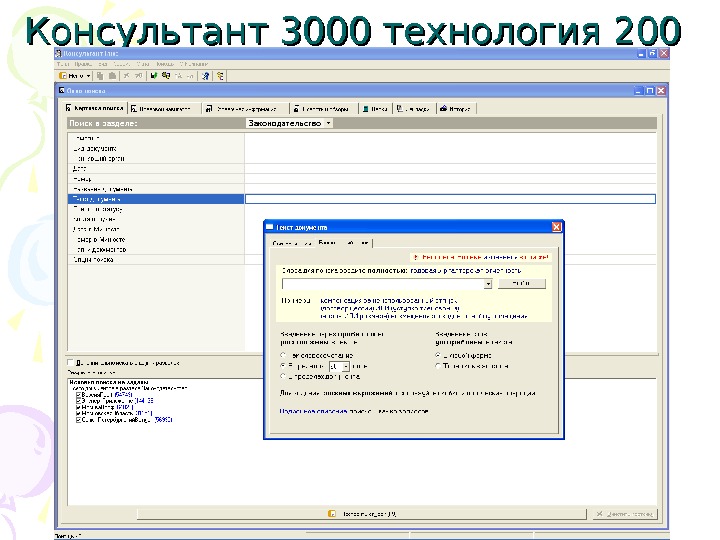Click the Очистить карточку button

tap(624, 514)
